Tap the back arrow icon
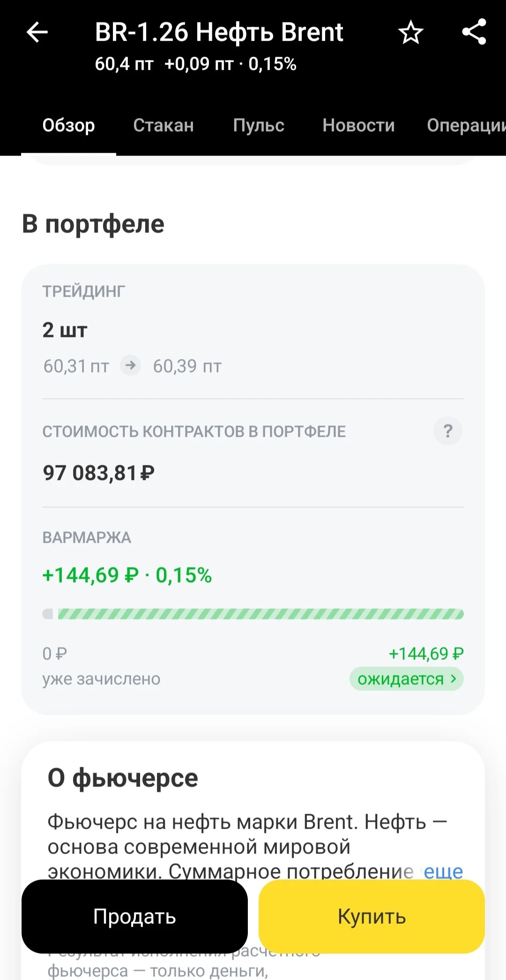Screen dimensions: 506x980 point(37,32)
